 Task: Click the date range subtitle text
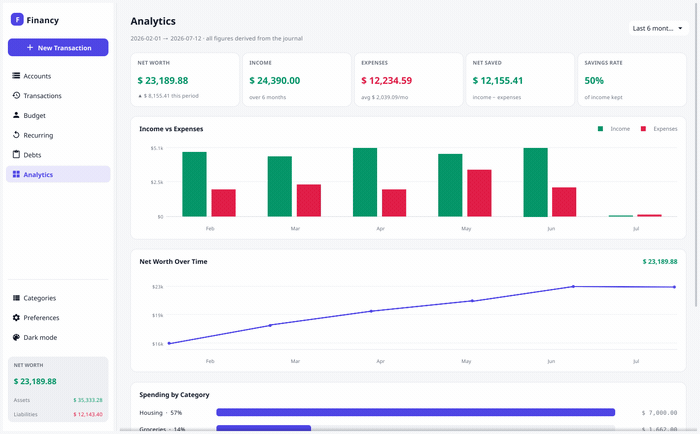217,38
